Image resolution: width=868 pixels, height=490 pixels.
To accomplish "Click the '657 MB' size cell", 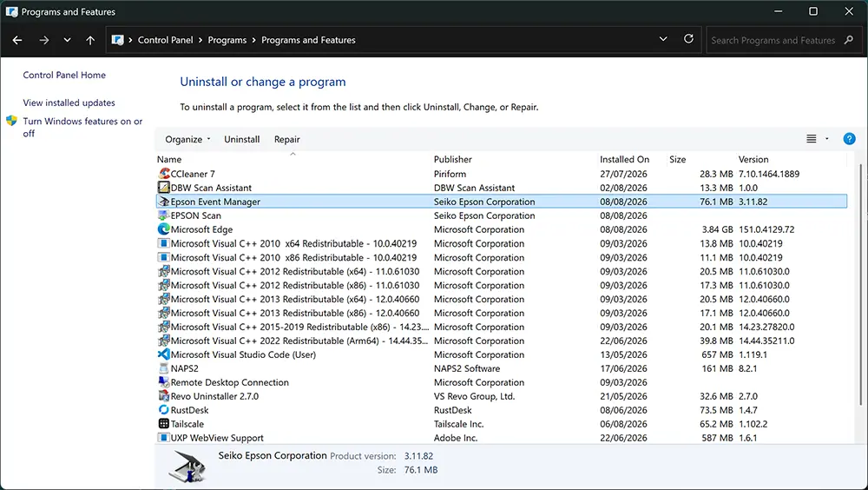I will coord(718,354).
